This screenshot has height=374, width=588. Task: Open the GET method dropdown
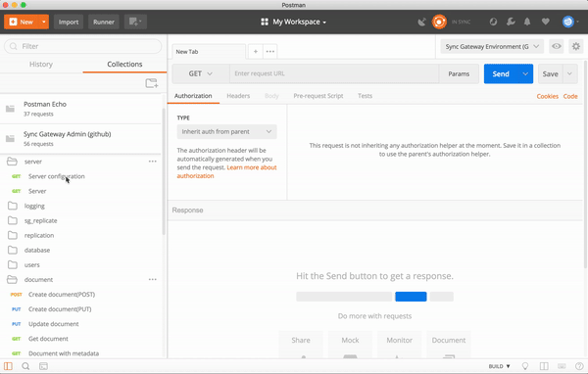[x=201, y=73]
